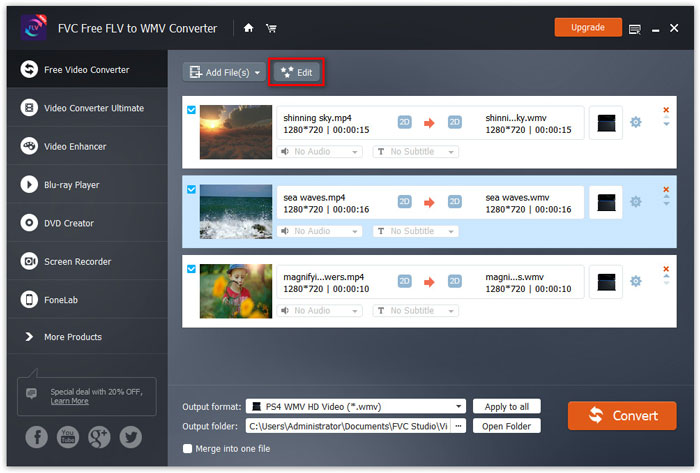Screen dimensions: 700x473
Task: Click the magnifying flowers video thumbnail
Action: point(236,291)
